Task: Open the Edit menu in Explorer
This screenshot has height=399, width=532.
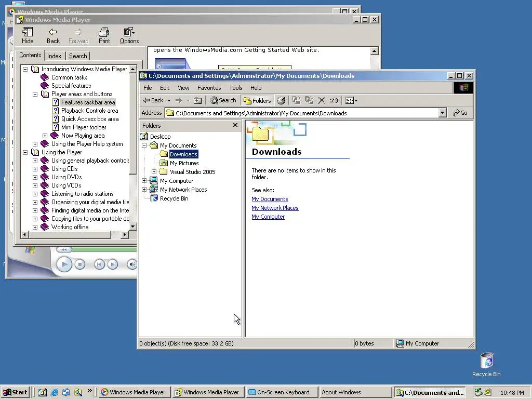Action: pos(165,88)
